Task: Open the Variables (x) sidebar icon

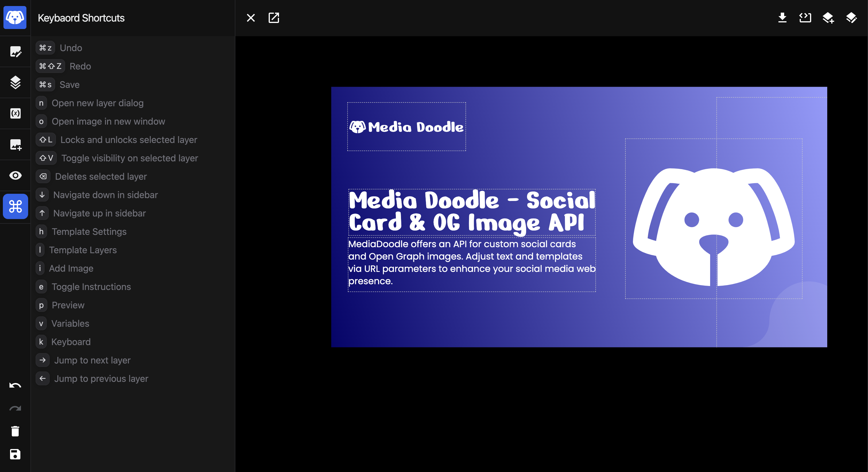Action: coord(15,113)
